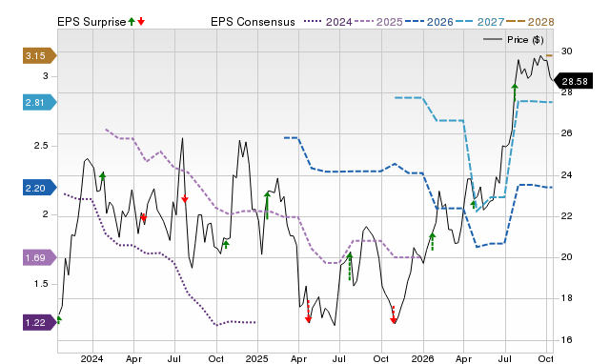Click the 28.58 current price tag
The height and width of the screenshot is (364, 610).
click(573, 81)
